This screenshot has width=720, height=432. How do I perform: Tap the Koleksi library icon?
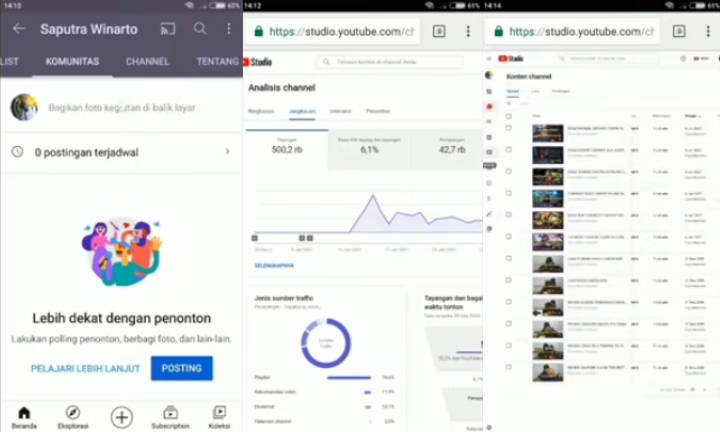coord(219,413)
